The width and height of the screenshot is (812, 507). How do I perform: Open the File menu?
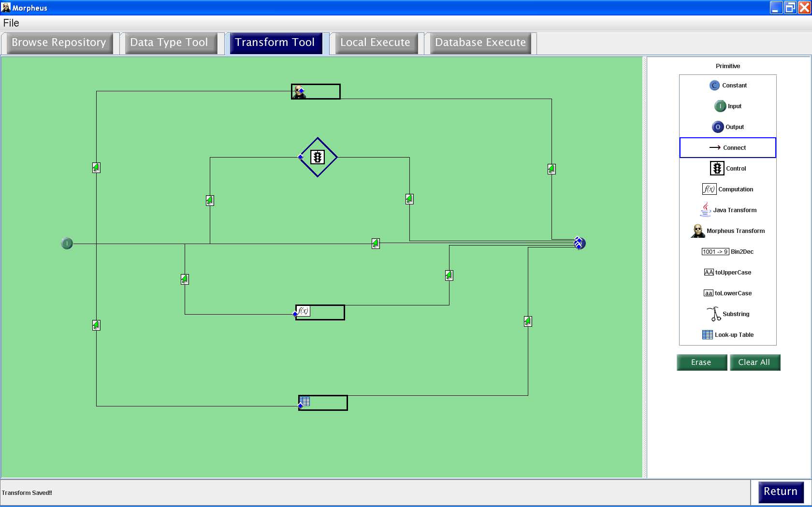coord(11,23)
